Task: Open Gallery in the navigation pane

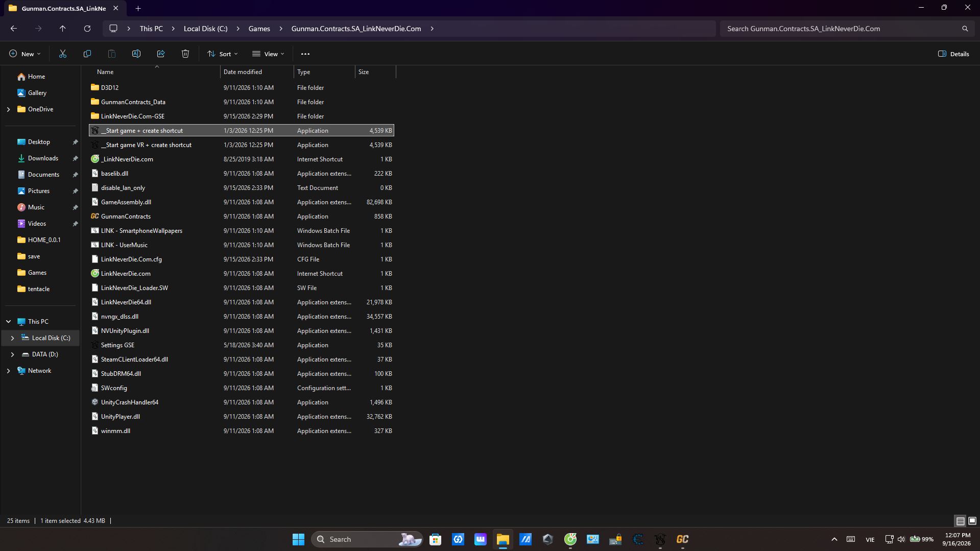Action: click(x=37, y=93)
